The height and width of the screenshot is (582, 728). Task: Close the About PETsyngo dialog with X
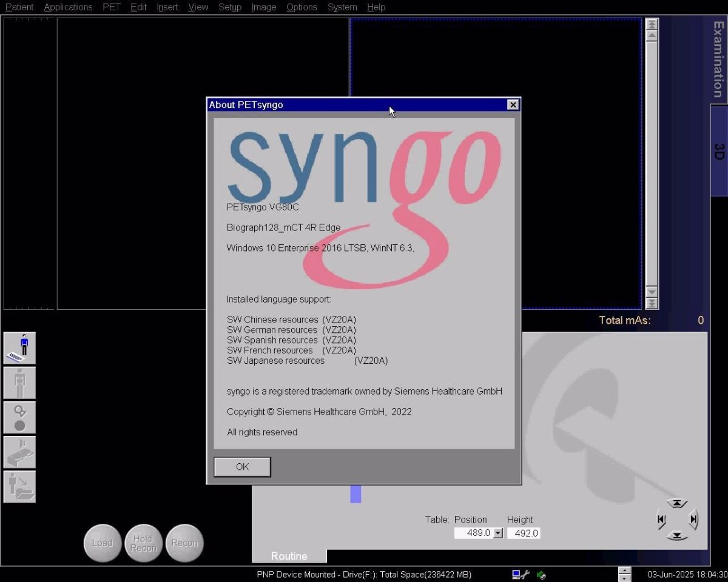click(x=513, y=105)
